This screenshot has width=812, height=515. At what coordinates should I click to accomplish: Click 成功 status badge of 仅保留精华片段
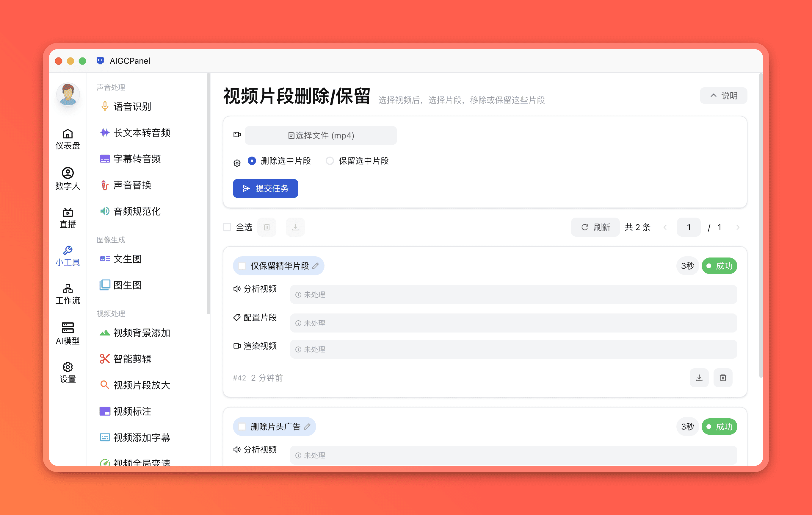coord(719,266)
